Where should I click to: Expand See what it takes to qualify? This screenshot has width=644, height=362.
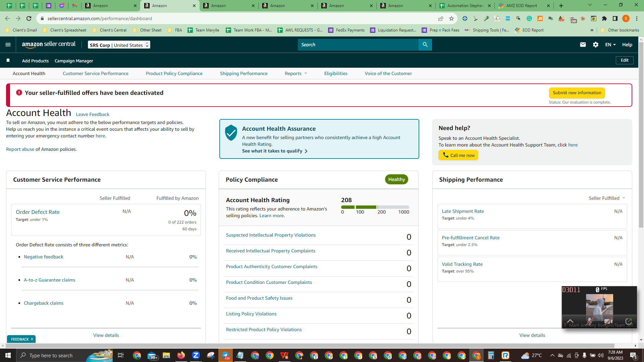pyautogui.click(x=275, y=151)
